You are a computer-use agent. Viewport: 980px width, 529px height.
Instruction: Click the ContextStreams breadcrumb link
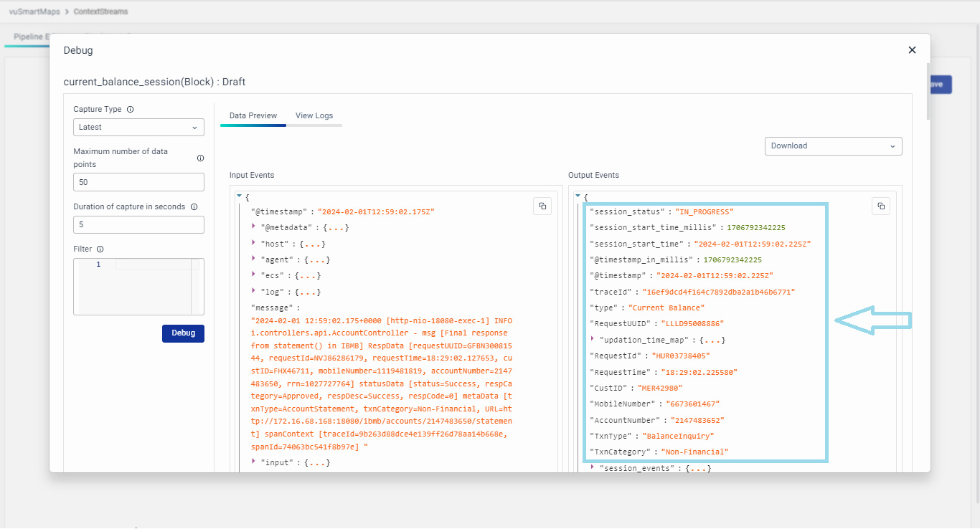102,12
